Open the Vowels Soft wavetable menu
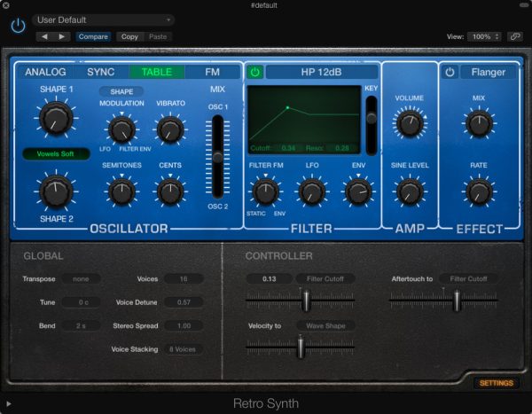Viewport: 532px width, 414px height. click(55, 153)
